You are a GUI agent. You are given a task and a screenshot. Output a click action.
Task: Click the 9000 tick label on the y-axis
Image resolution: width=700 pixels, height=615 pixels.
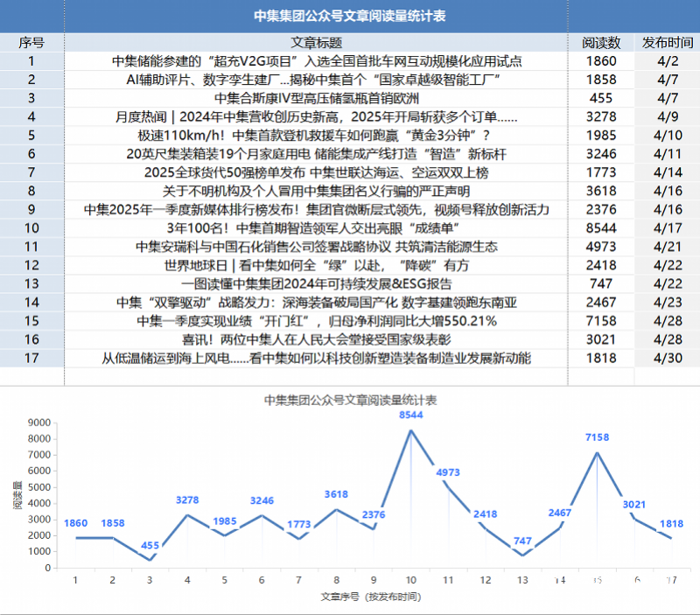click(39, 423)
